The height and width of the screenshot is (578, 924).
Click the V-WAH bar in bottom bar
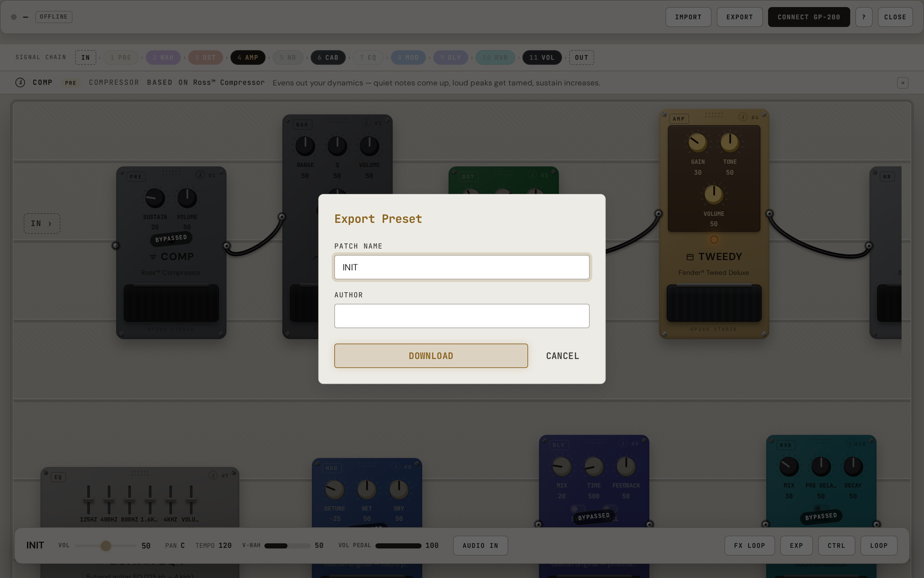[x=287, y=546]
